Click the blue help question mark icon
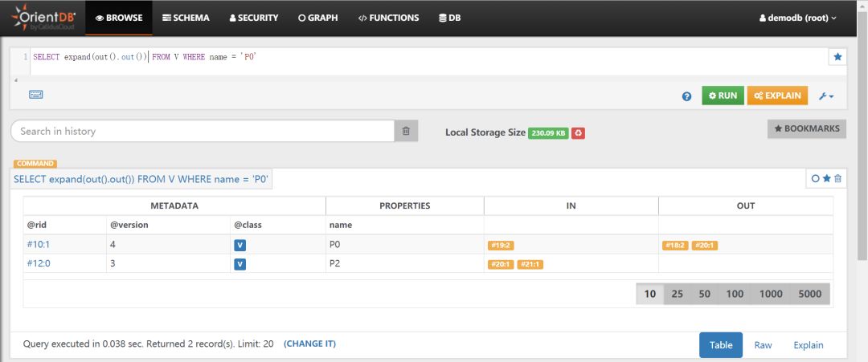 click(x=686, y=96)
